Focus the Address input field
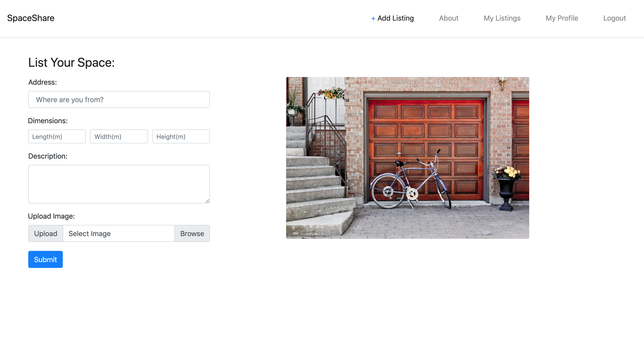 (x=119, y=99)
